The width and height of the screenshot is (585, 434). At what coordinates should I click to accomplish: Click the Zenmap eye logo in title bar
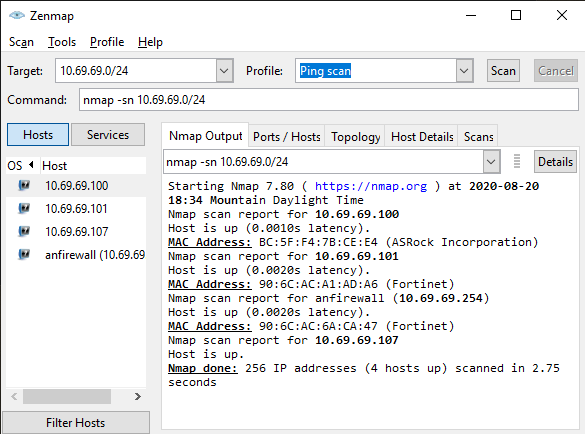(17, 15)
